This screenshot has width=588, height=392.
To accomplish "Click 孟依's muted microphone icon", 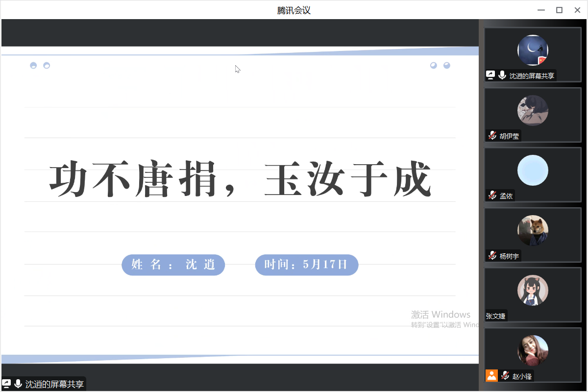I will [x=492, y=196].
